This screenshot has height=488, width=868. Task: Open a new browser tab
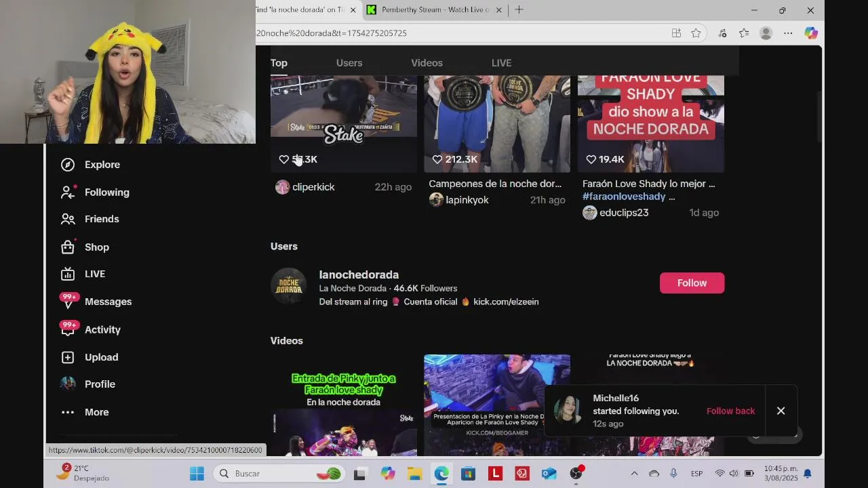pos(519,9)
